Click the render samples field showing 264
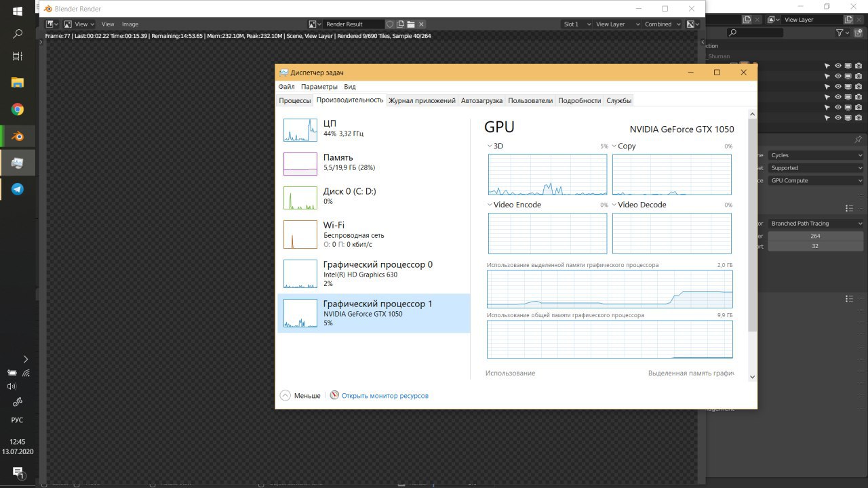 pos(816,236)
